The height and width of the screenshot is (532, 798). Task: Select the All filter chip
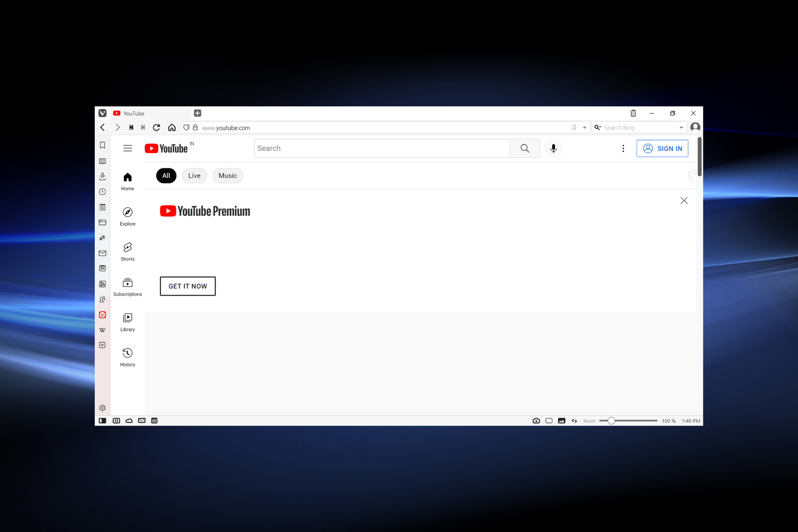click(x=166, y=176)
